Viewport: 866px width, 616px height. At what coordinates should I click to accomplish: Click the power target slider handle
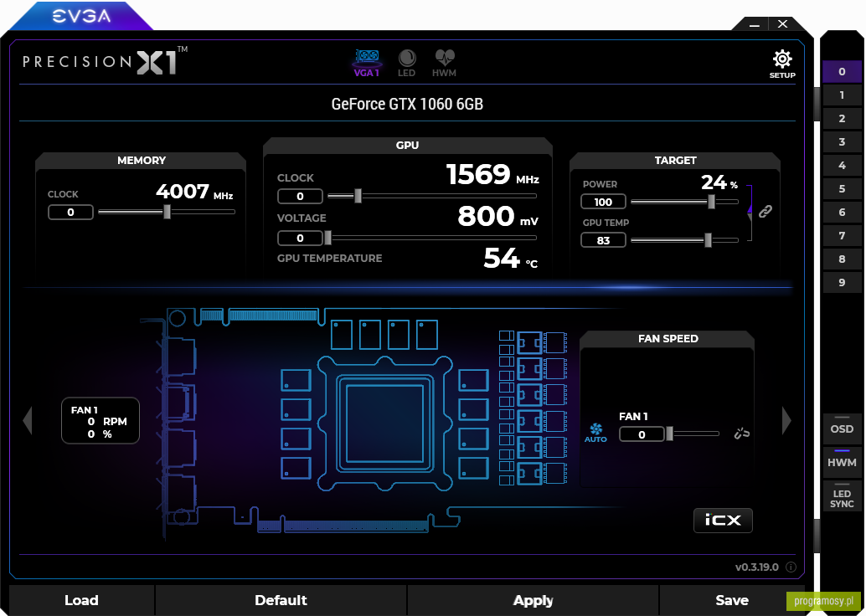pyautogui.click(x=711, y=202)
